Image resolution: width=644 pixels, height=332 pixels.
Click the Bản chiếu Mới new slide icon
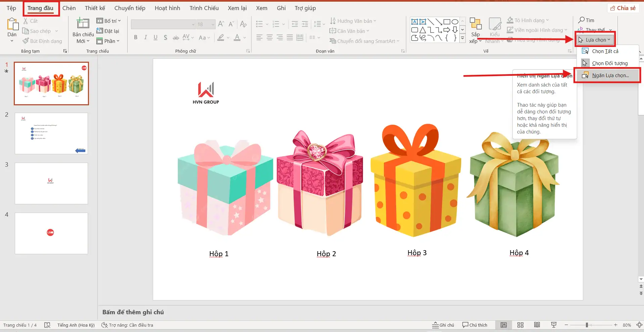(83, 24)
